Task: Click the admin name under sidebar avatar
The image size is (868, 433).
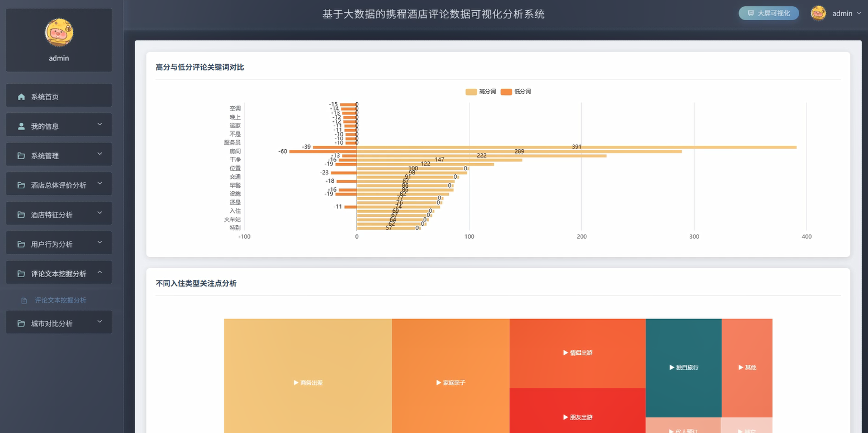Action: click(x=59, y=58)
